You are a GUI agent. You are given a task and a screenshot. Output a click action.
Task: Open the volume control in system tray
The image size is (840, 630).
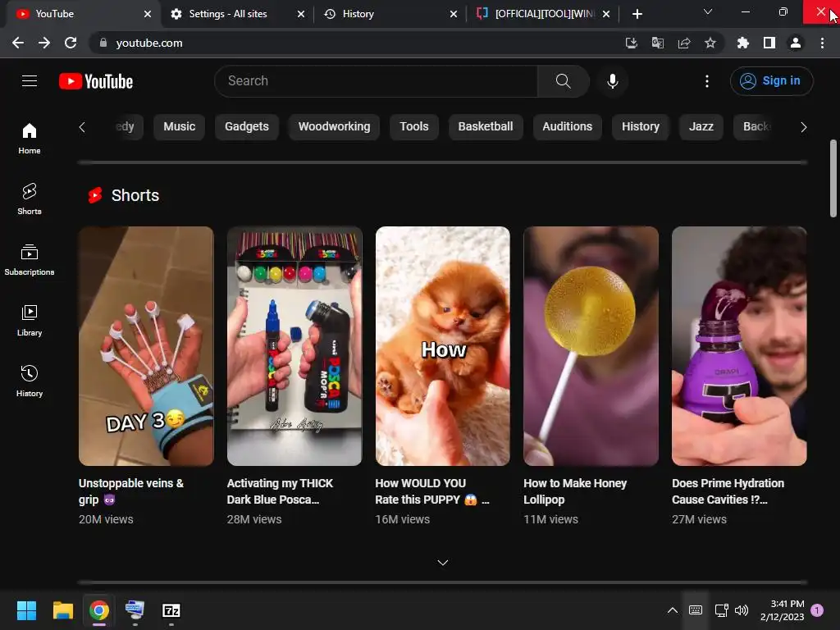point(742,609)
